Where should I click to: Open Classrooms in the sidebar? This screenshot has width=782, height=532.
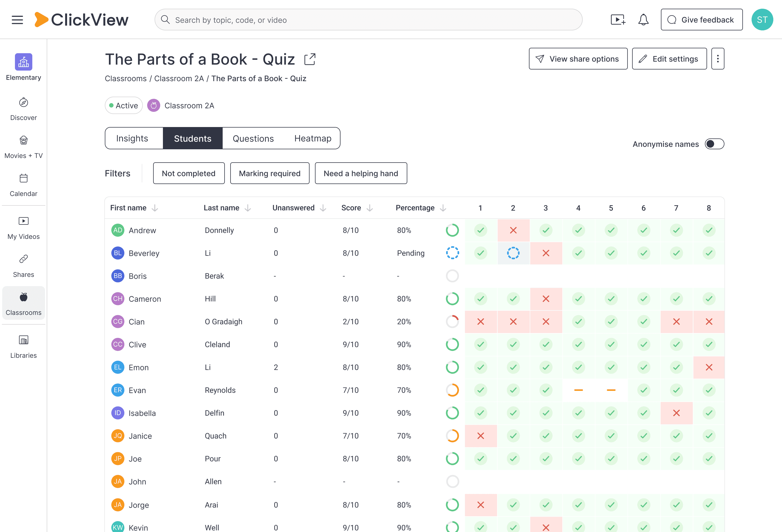click(x=24, y=303)
